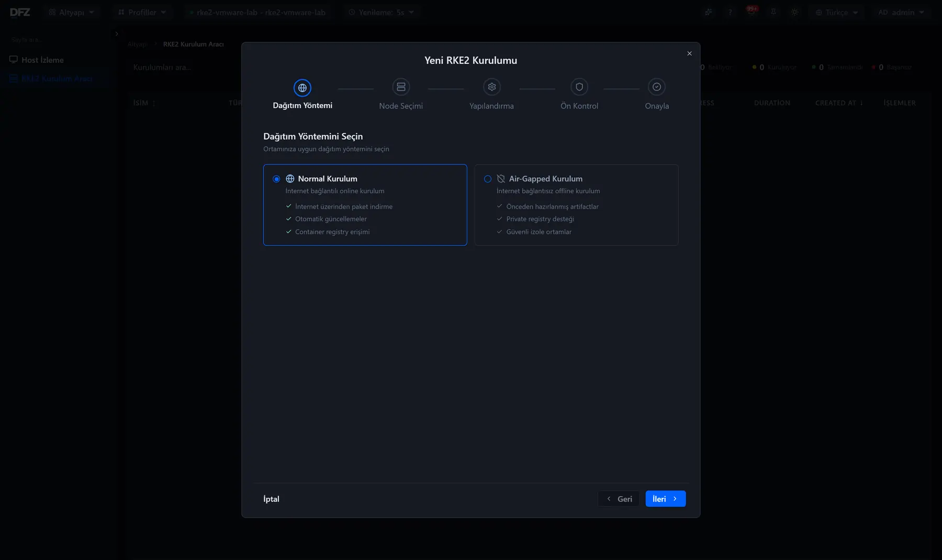Click the text Önceden hazırlanmış artifactlar
Viewport: 942px width, 560px height.
point(552,207)
